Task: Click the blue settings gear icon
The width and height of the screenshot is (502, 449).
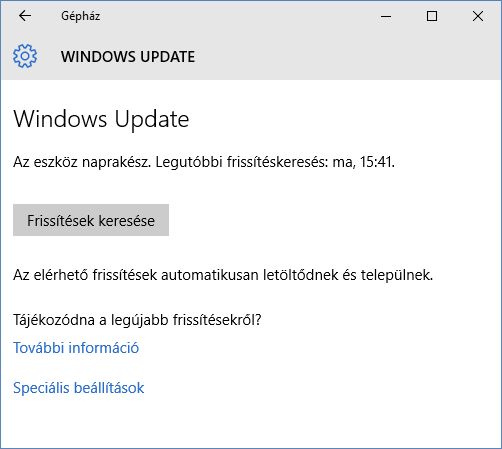Action: click(25, 56)
